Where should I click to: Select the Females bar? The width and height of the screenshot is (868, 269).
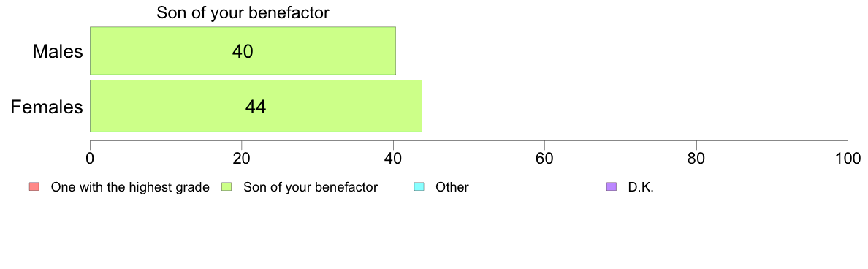tap(256, 106)
